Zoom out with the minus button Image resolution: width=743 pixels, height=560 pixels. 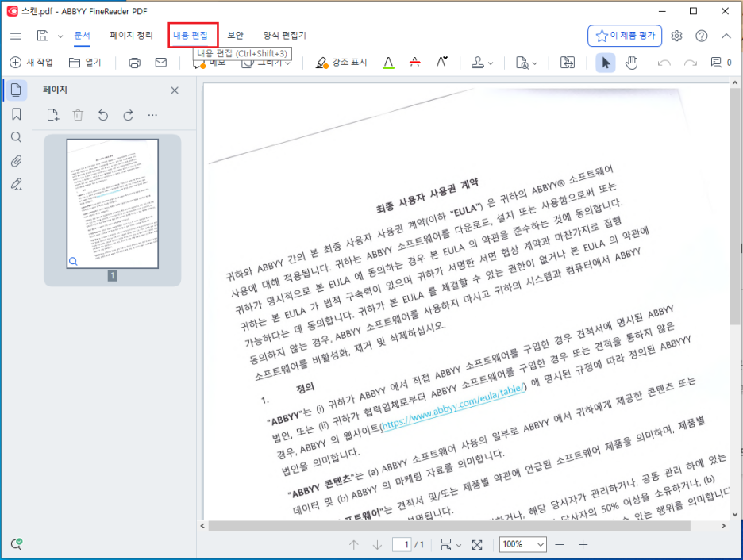560,545
